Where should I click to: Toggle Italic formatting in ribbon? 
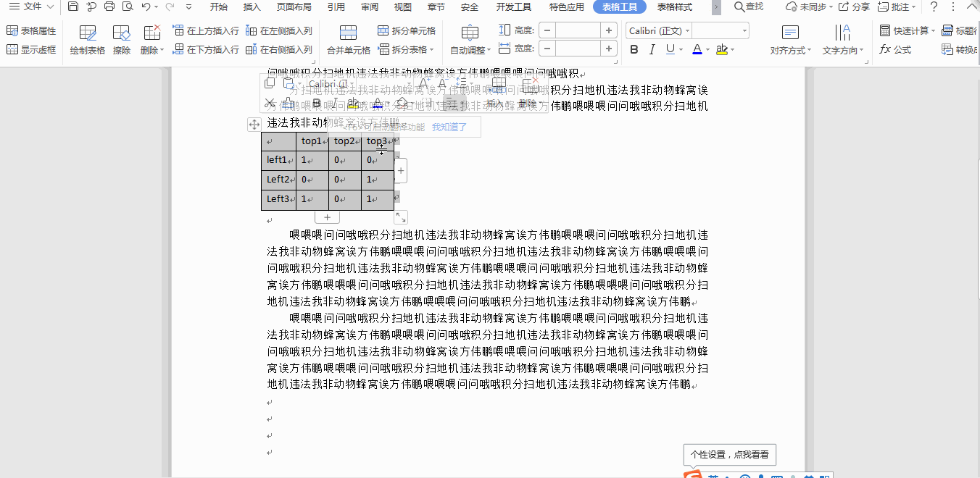(x=652, y=50)
